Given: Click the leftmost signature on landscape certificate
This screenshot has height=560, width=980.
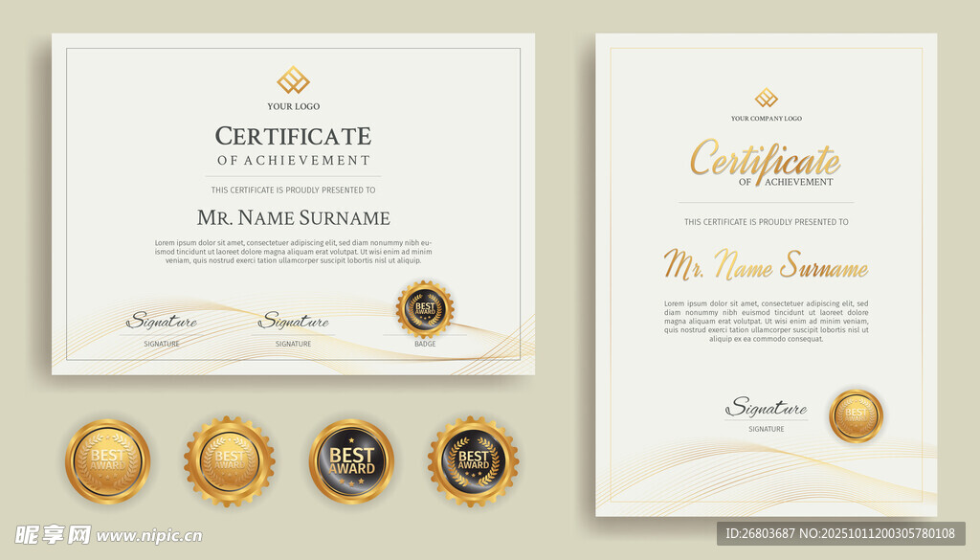Looking at the screenshot, I should 162,322.
